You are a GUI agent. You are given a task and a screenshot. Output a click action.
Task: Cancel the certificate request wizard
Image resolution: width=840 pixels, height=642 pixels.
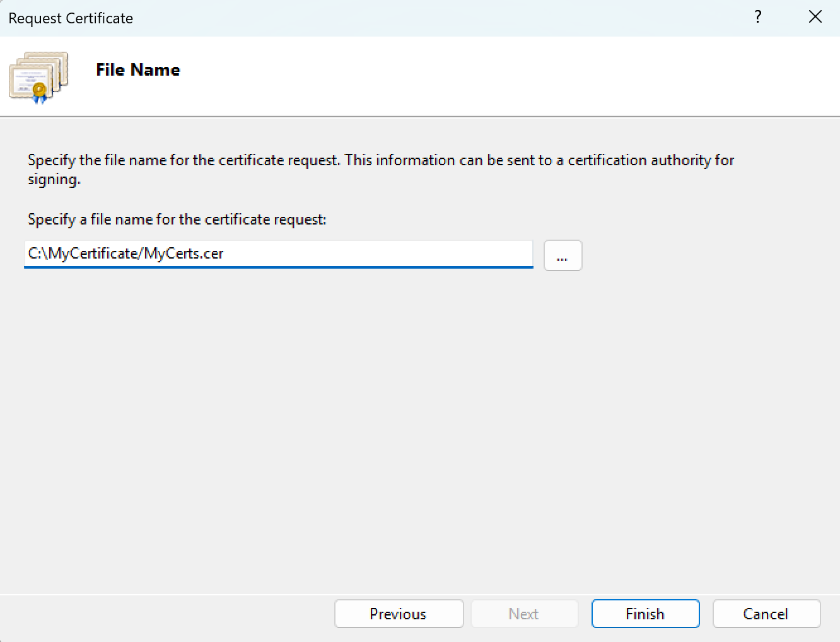click(766, 614)
